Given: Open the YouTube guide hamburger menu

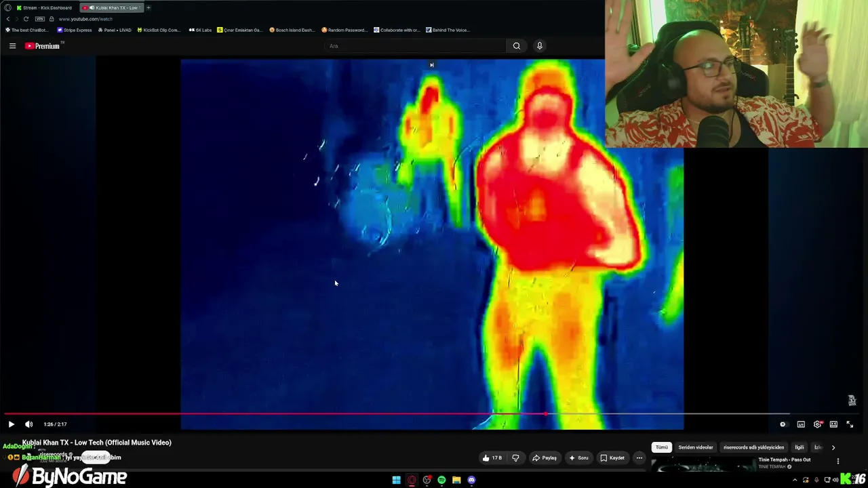Looking at the screenshot, I should point(12,46).
